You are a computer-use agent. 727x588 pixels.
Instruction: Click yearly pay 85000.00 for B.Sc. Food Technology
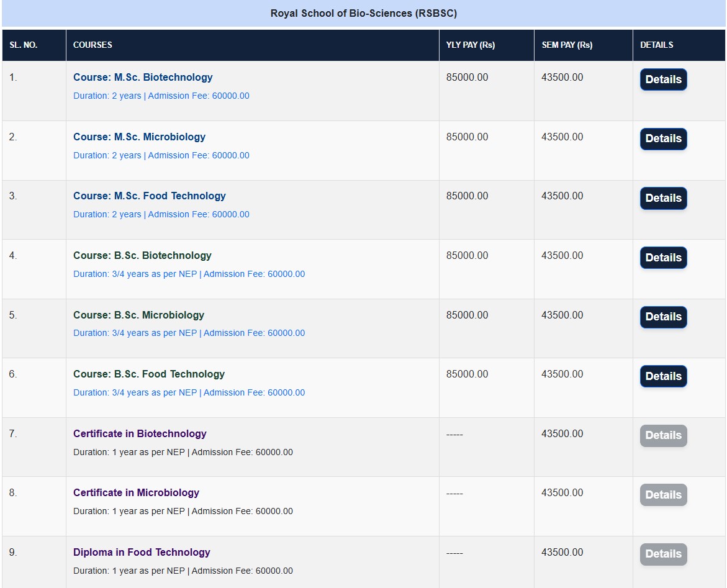point(467,374)
